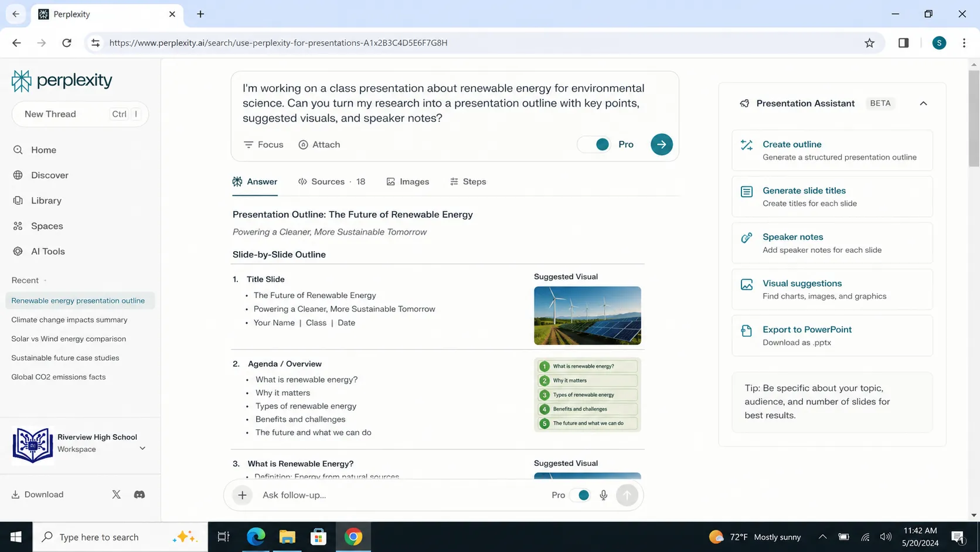Click "Slide-by-Slide Outline" heading

click(279, 255)
